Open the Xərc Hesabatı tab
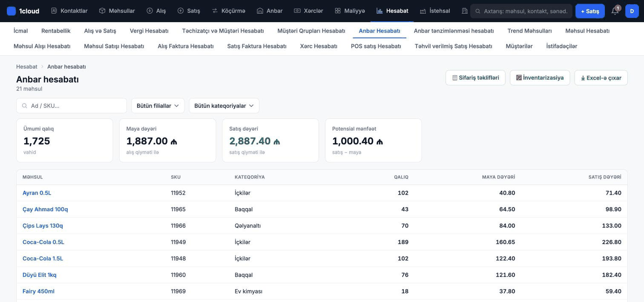Viewport: 644px width, 302px height. point(318,46)
